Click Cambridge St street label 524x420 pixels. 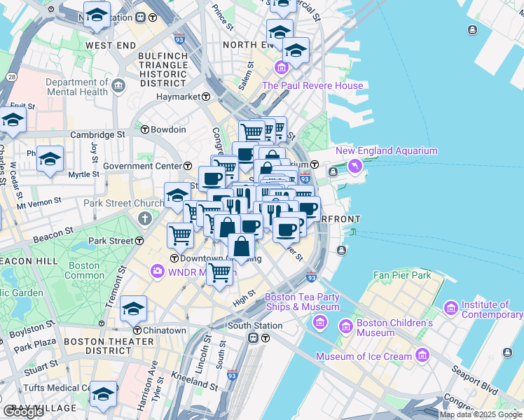(97, 135)
